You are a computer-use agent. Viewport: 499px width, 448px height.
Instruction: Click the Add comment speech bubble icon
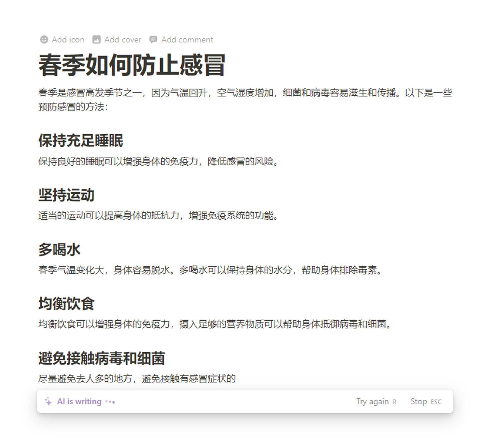point(153,40)
